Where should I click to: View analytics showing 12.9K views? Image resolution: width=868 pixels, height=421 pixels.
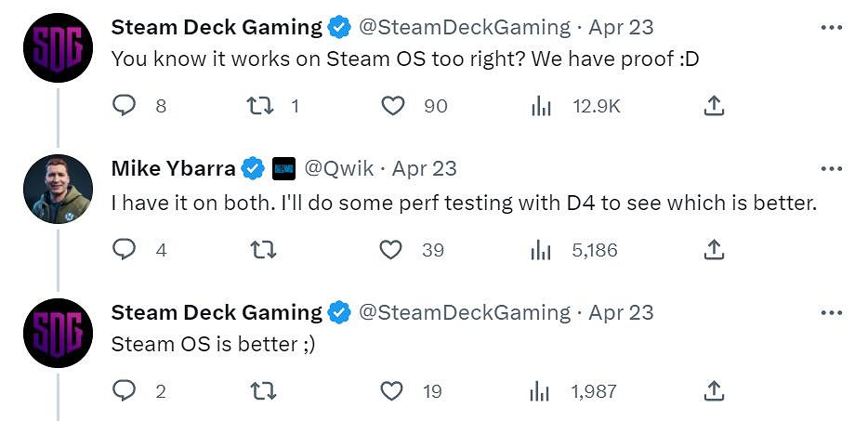pyautogui.click(x=541, y=107)
